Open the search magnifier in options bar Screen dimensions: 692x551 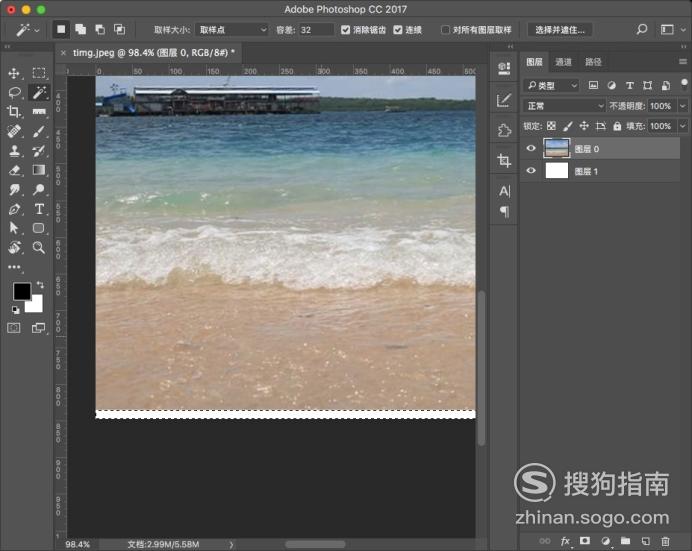pos(642,30)
